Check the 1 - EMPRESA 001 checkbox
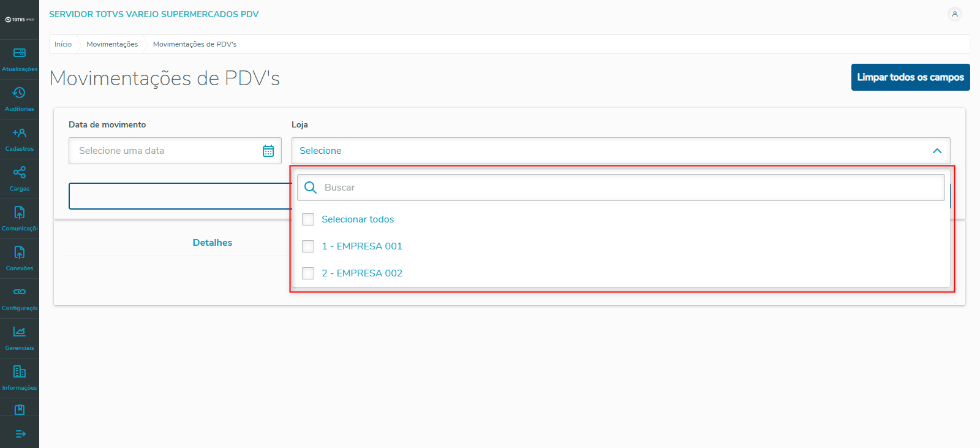The height and width of the screenshot is (448, 980). (x=308, y=246)
